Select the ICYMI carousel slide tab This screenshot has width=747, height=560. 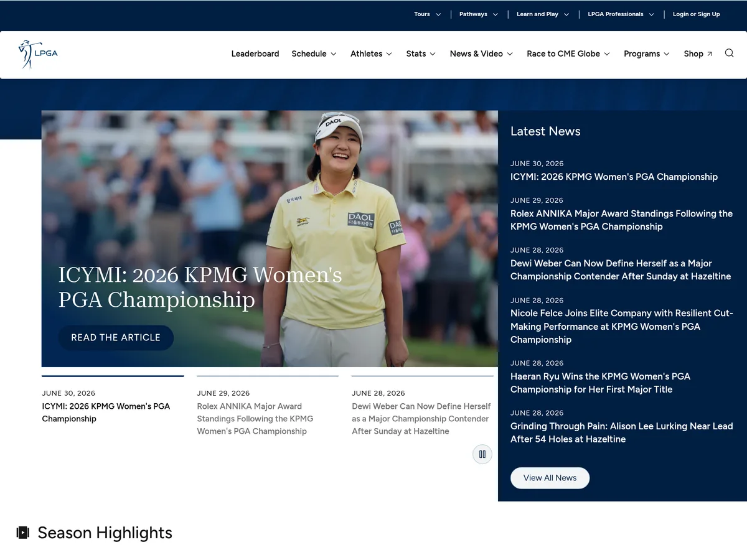point(113,400)
